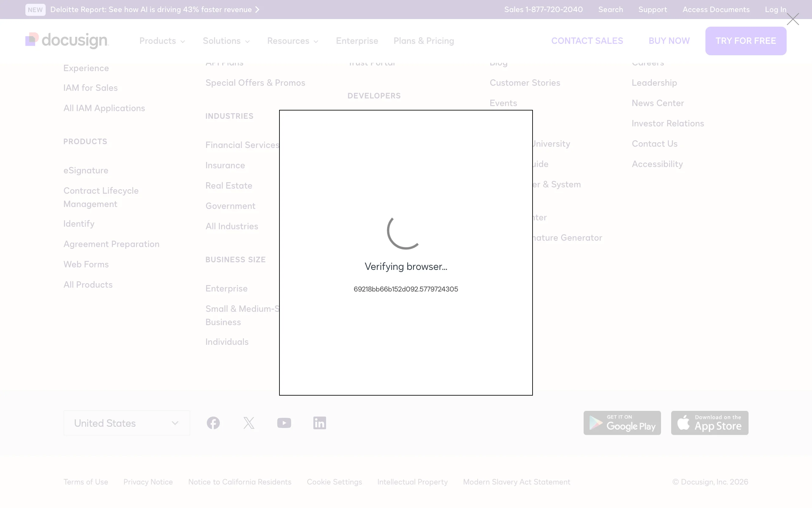
Task: Open Investor Relations link
Action: 668,123
